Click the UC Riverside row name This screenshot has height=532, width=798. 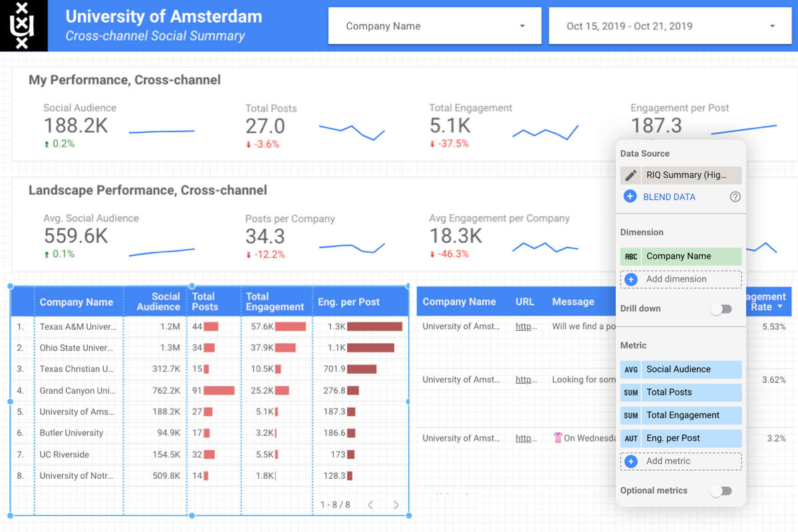(x=64, y=455)
